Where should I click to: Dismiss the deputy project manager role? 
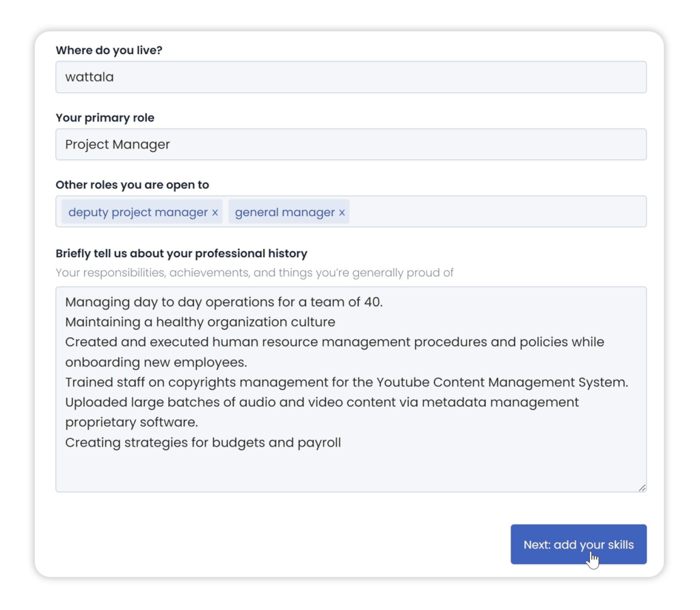(x=215, y=212)
